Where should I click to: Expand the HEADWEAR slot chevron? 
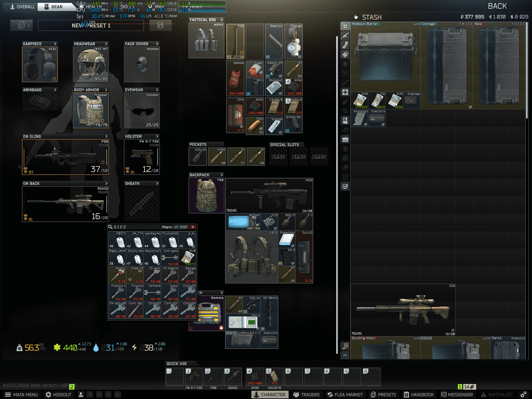(x=106, y=44)
